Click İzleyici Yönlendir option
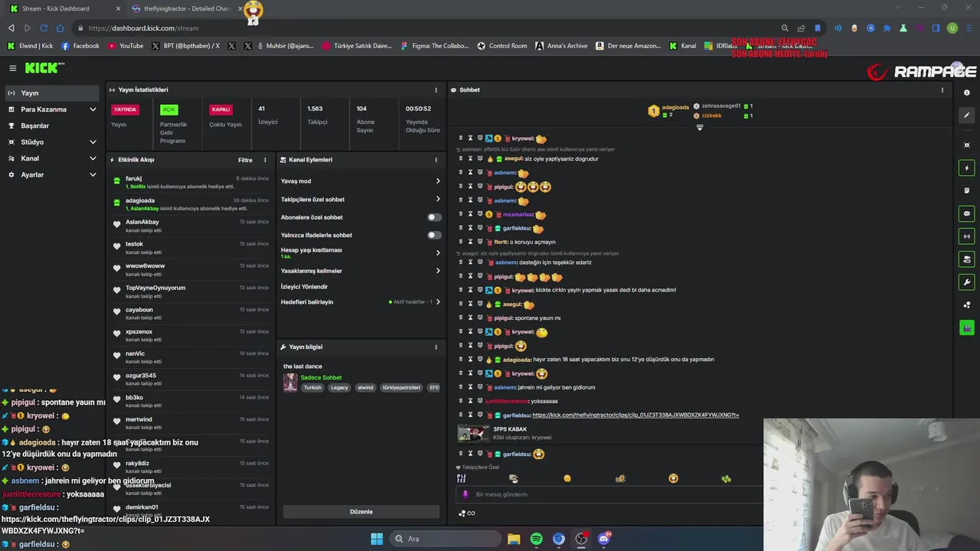This screenshot has height=551, width=980. point(304,287)
